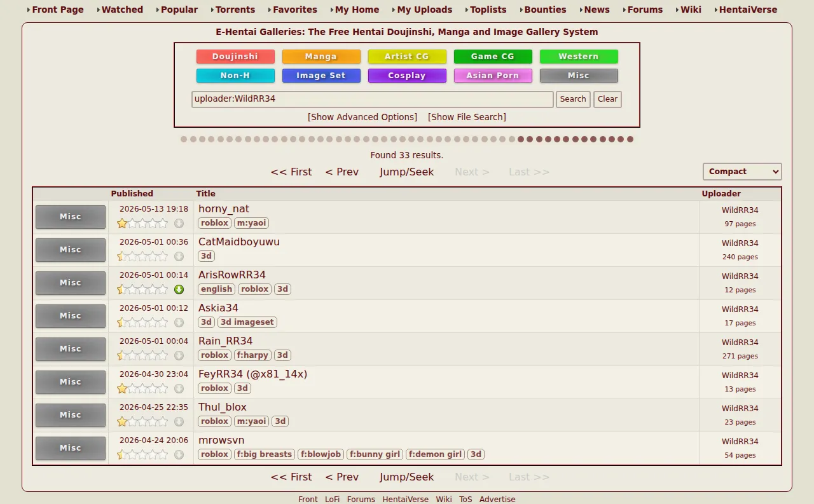Open Popular in top navigation
Image resolution: width=814 pixels, height=504 pixels.
click(179, 10)
